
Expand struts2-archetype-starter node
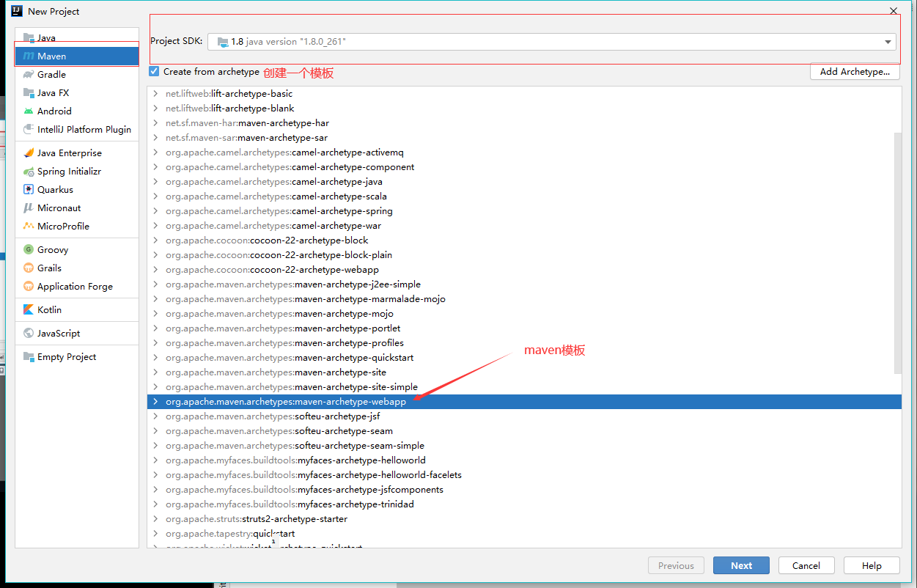click(x=155, y=519)
